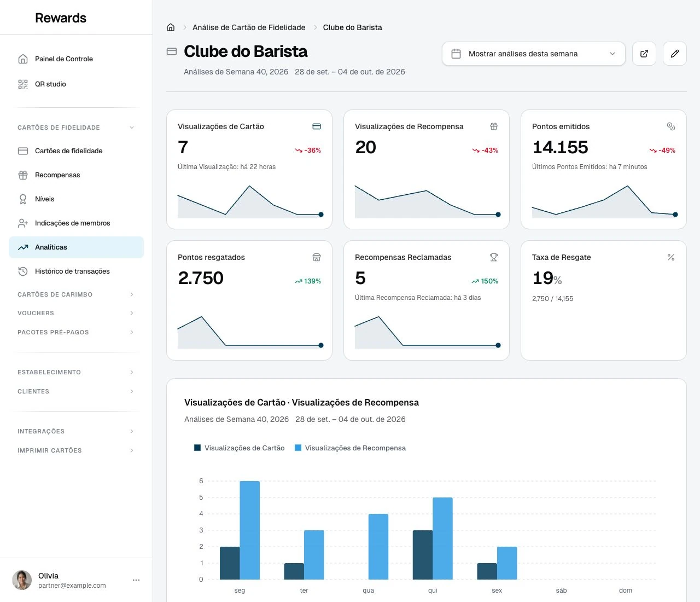Screen dimensions: 700x602
Task: Click the Análise de Cartão de Fidelidade breadcrumb
Action: pos(249,27)
